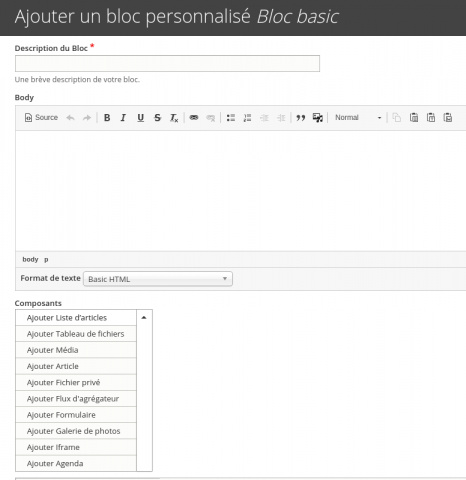Apply Italic formatting in the editor
This screenshot has height=480, width=466.
123,118
